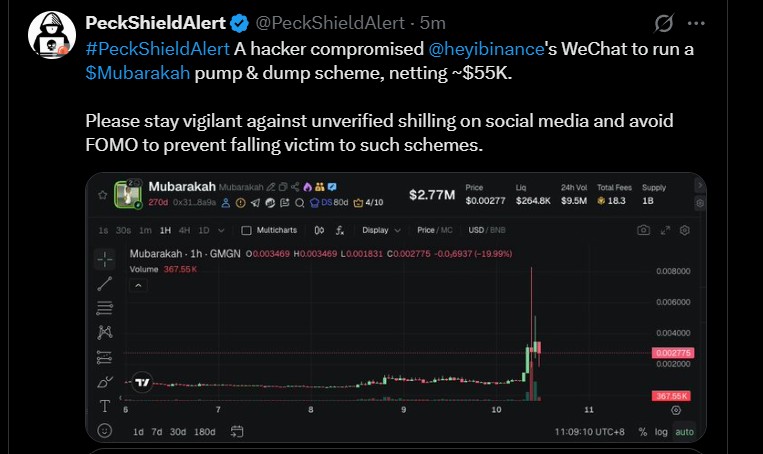Take a chart snapshot with camera icon
Image resolution: width=763 pixels, height=454 pixels.
pos(644,230)
